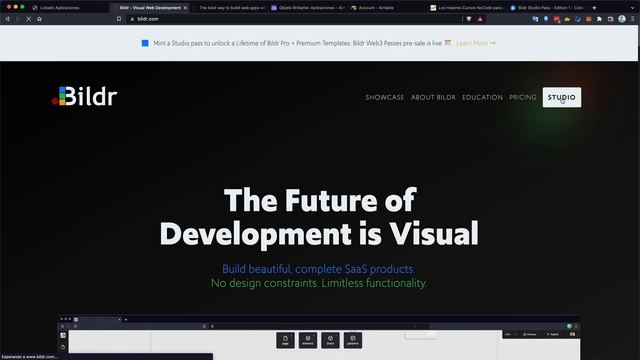This screenshot has width=640, height=360.
Task: Go back with the browser back arrow
Action: (7, 19)
